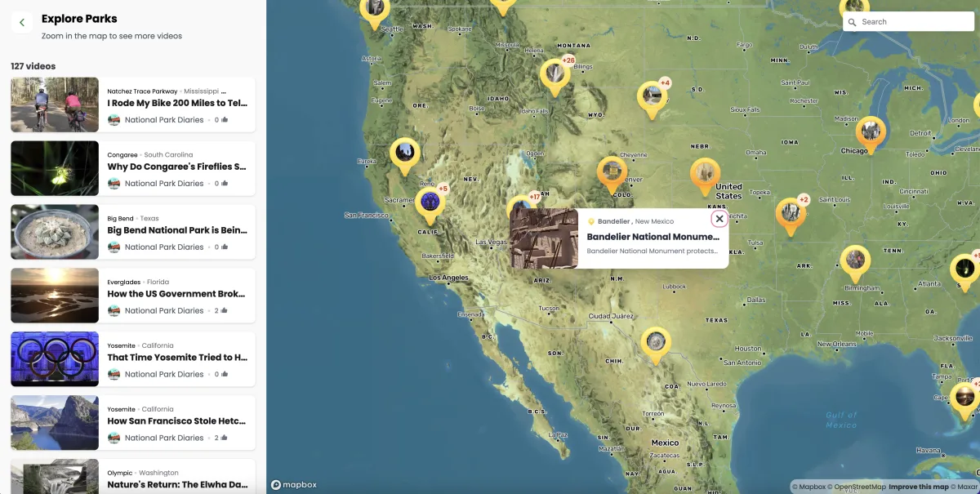Viewport: 980px width, 494px height.
Task: Click like thumb on Everglades video
Action: 225,311
